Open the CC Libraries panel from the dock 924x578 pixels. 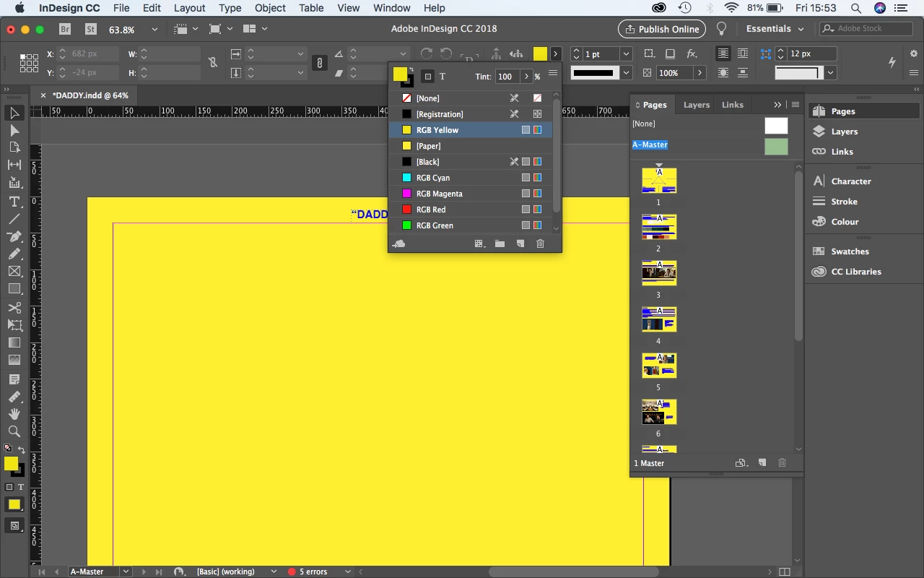pyautogui.click(x=856, y=272)
